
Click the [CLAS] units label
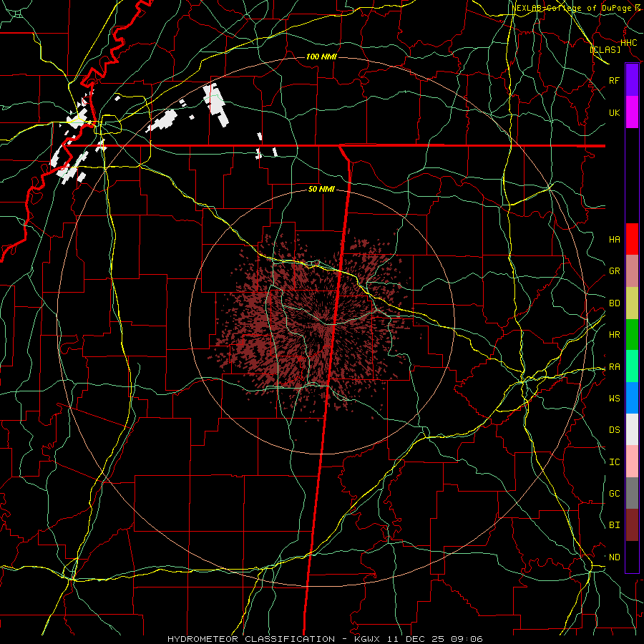click(x=605, y=49)
